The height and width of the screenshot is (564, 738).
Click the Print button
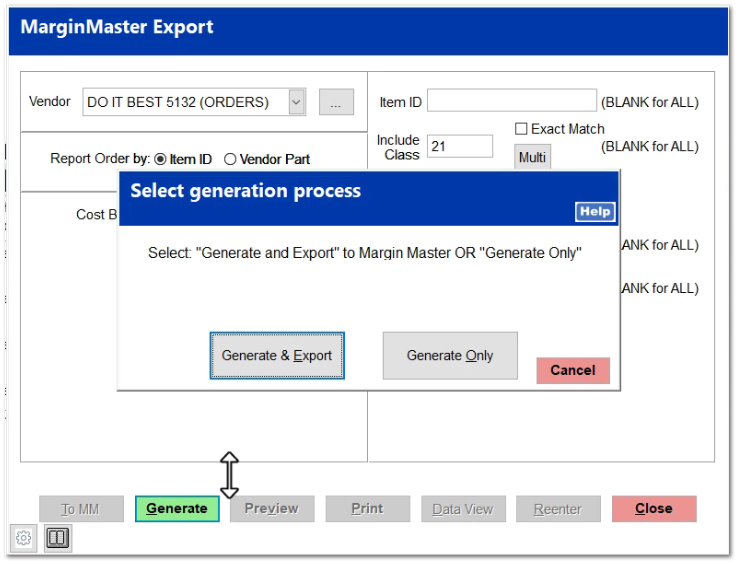pos(368,509)
